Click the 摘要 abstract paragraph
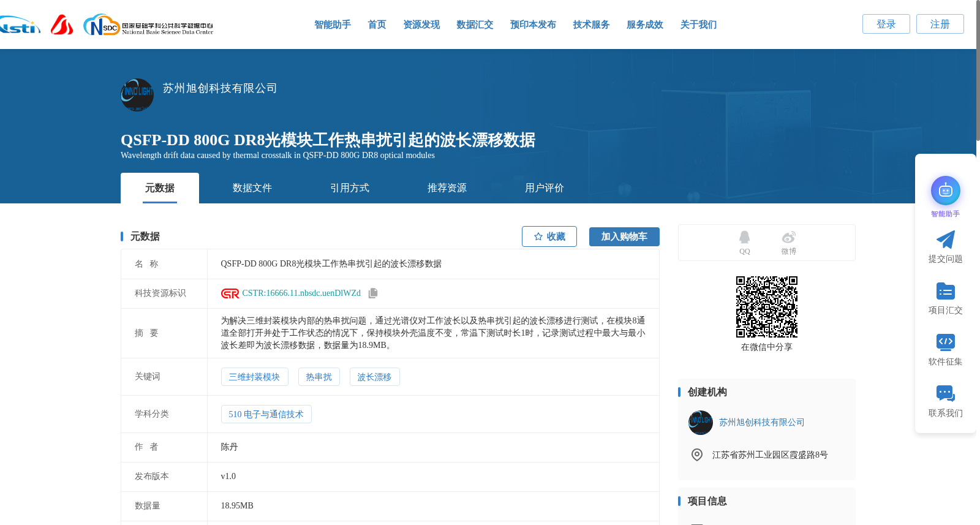 point(433,333)
